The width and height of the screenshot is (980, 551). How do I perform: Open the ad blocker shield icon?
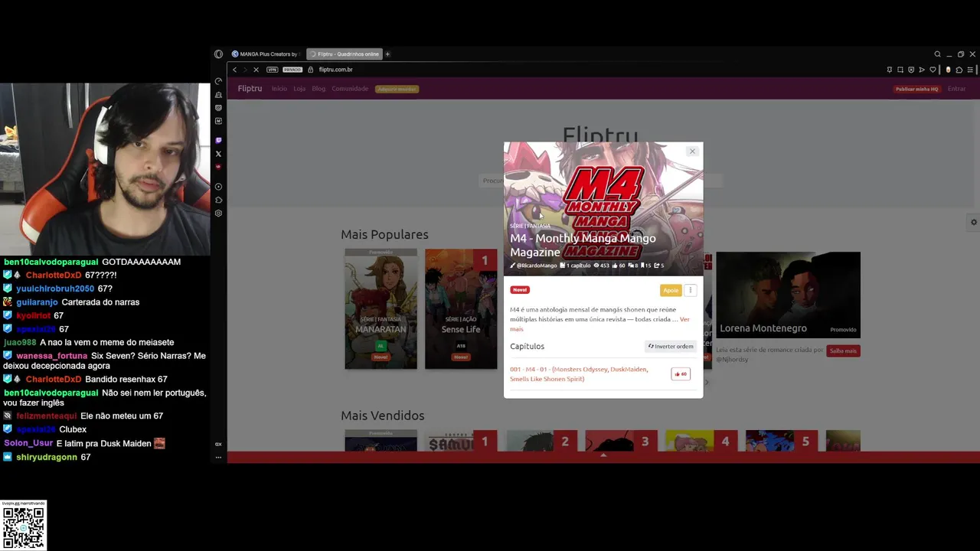point(911,70)
